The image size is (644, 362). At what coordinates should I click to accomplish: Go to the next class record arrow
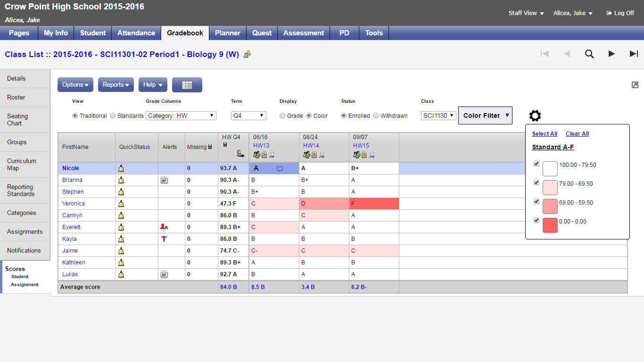tap(611, 54)
